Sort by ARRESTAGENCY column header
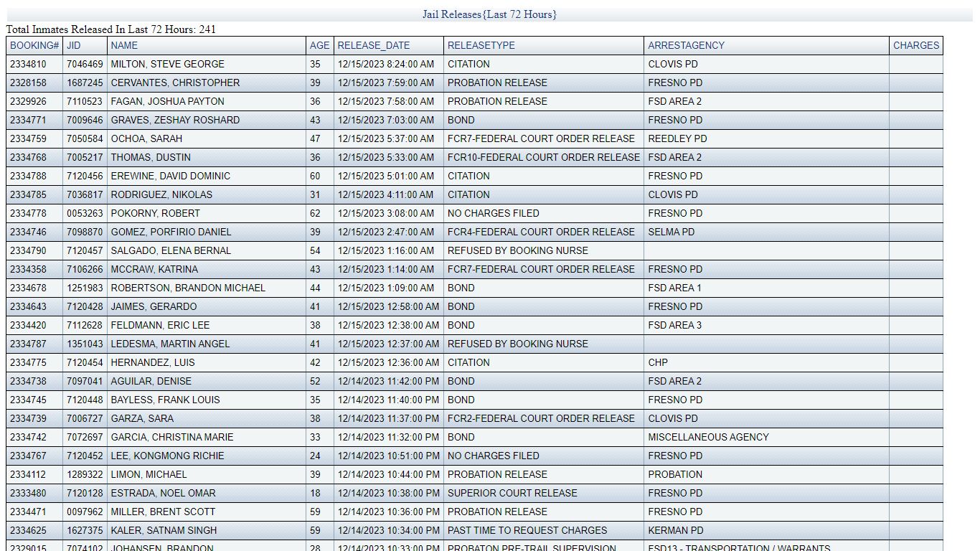 click(687, 45)
